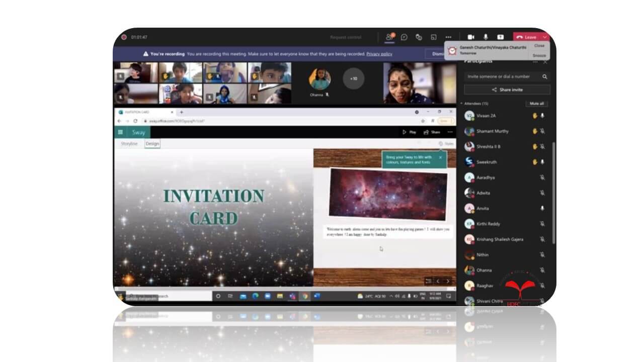Open Chrome from the taskbar
Viewport: 644px width, 362px height.
[305, 296]
